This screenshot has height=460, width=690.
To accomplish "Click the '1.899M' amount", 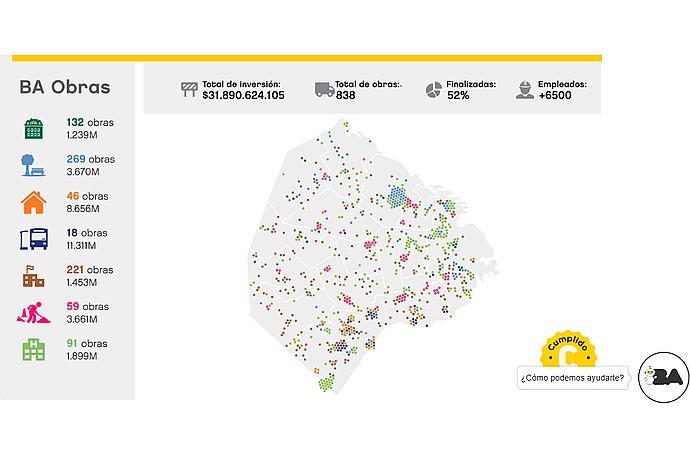I will coord(82,356).
